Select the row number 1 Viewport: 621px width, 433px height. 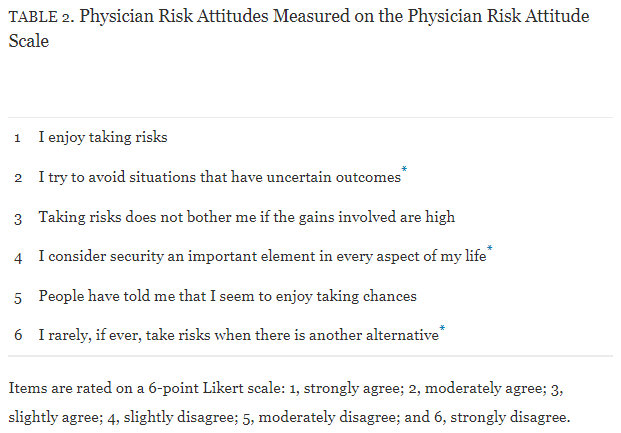19,138
